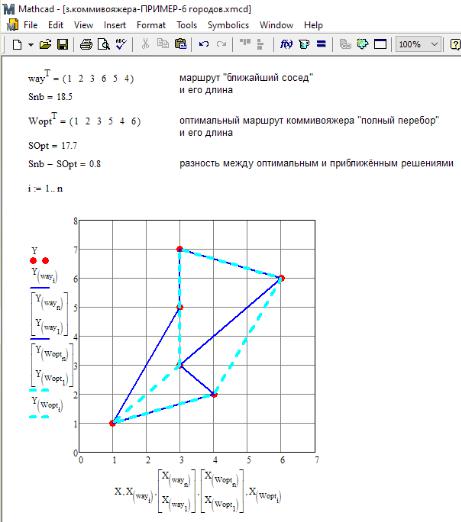Screen dimensions: 461x522
Task: Open Insert Function f(x) icon
Action: (x=286, y=44)
